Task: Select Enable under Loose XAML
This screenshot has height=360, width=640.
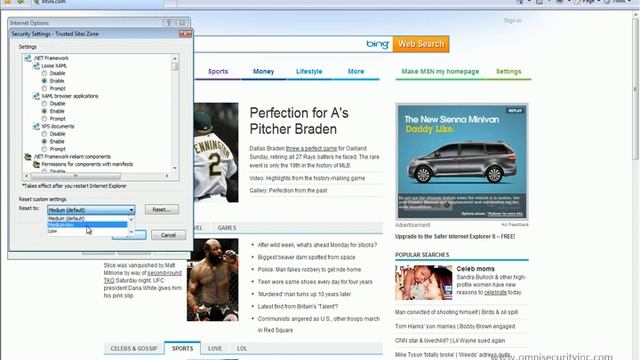Action: tap(44, 81)
